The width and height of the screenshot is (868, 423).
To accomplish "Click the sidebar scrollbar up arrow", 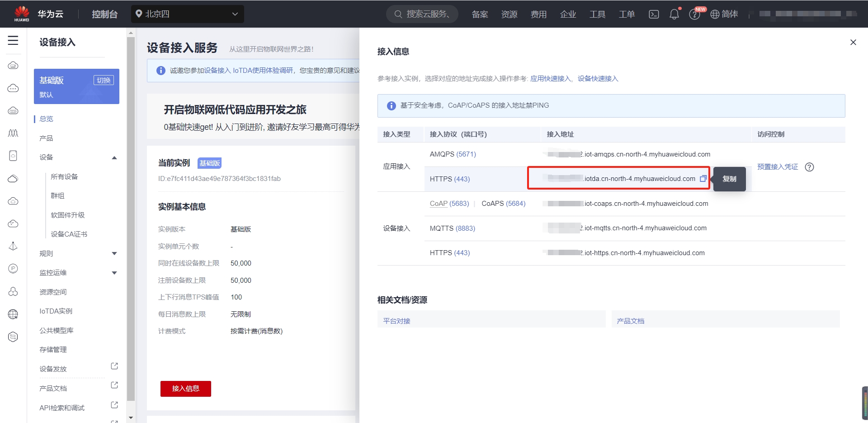I will (131, 33).
